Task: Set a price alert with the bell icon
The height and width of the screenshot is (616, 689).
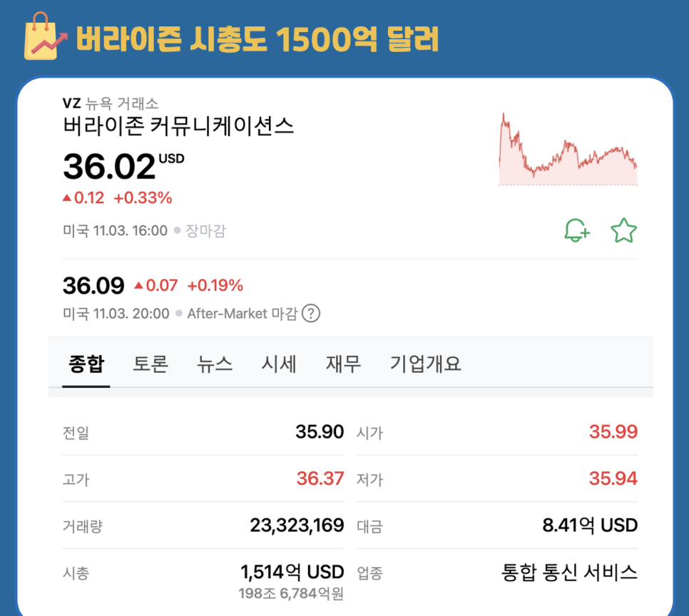Action: pyautogui.click(x=578, y=230)
